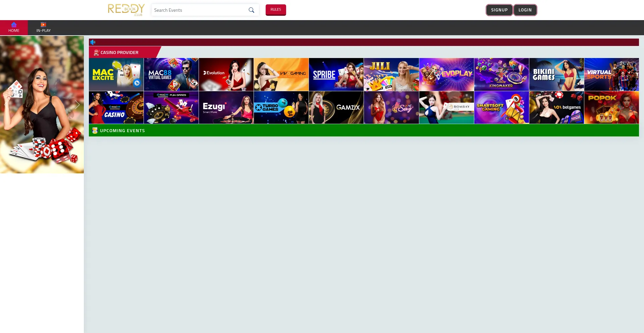The image size is (644, 333).
Task: Click the search magnifier icon
Action: pyautogui.click(x=251, y=10)
